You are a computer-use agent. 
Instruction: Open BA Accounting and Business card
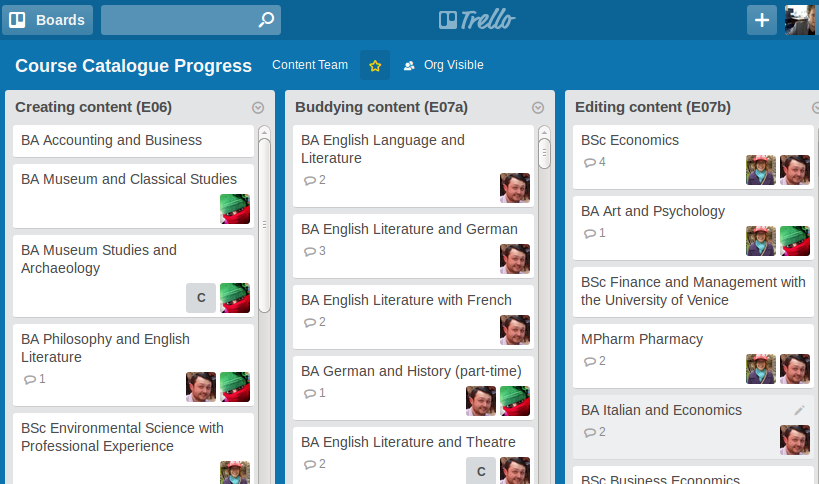(x=133, y=140)
